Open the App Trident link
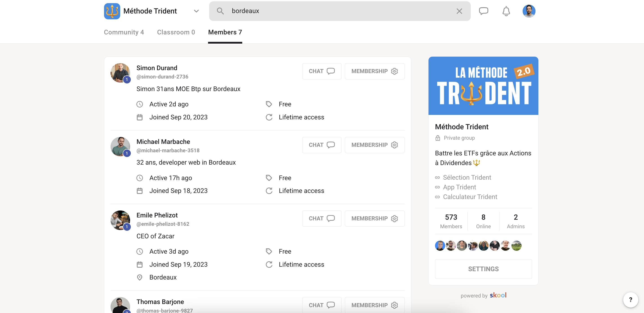Image resolution: width=644 pixels, height=313 pixels. tap(459, 187)
